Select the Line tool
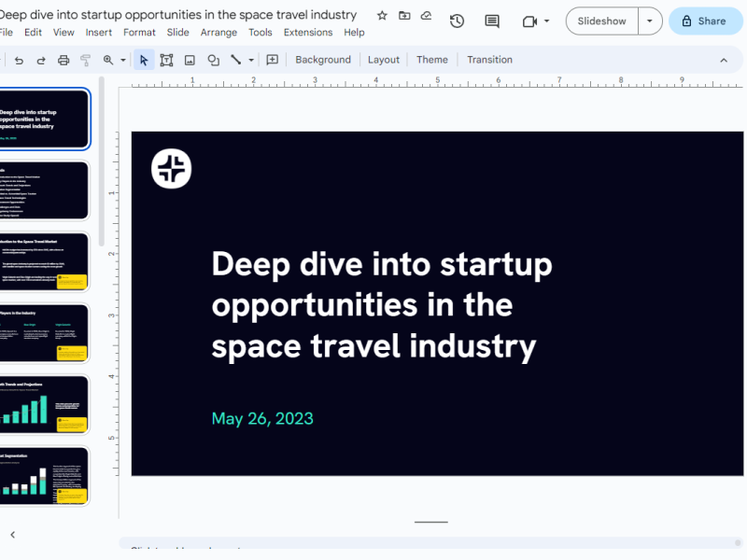 point(236,60)
